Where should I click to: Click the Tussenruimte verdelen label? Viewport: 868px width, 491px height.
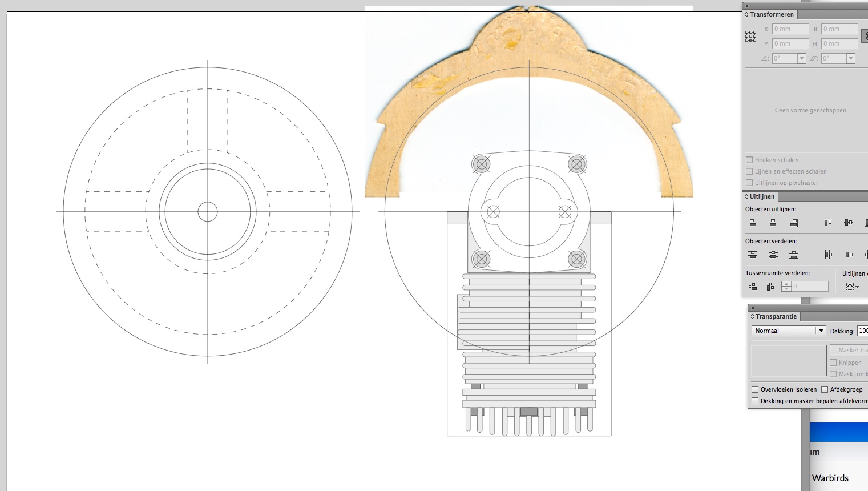[778, 273]
